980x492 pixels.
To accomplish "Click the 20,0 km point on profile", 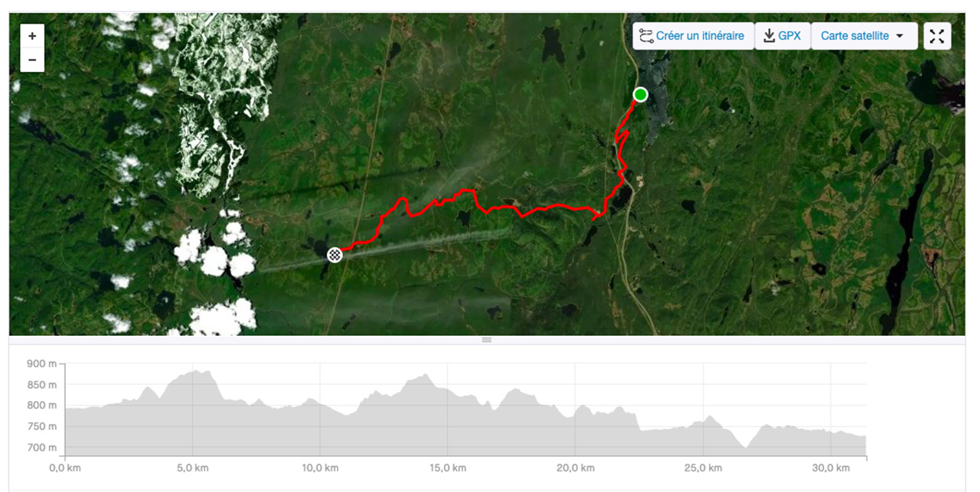I will pos(576,415).
